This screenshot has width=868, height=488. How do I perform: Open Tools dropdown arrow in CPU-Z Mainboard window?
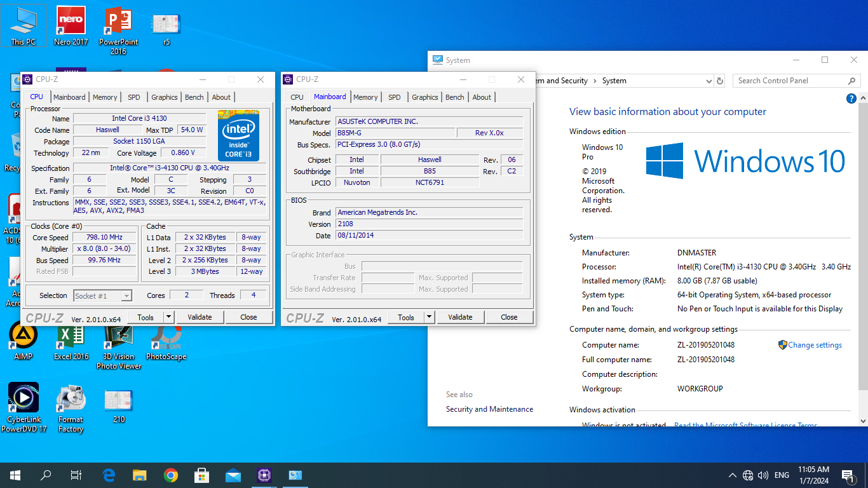[x=429, y=317]
